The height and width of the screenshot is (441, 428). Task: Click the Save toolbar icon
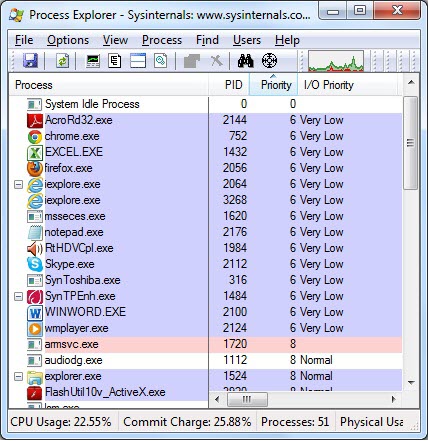tap(30, 61)
